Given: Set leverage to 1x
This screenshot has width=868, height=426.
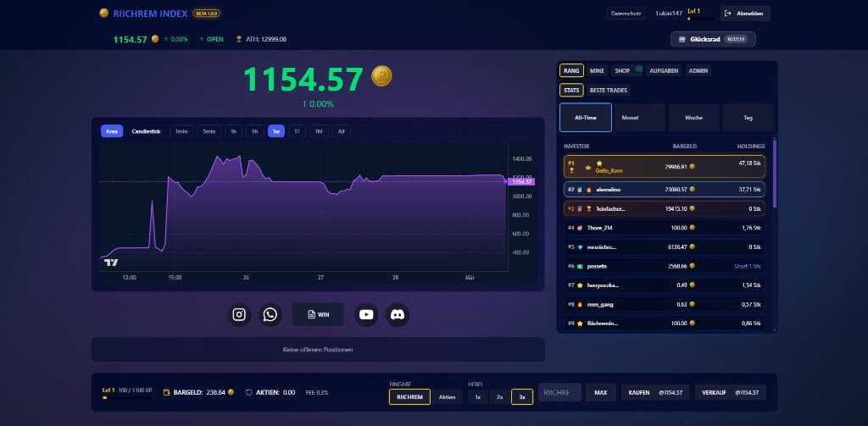Looking at the screenshot, I should tap(478, 396).
